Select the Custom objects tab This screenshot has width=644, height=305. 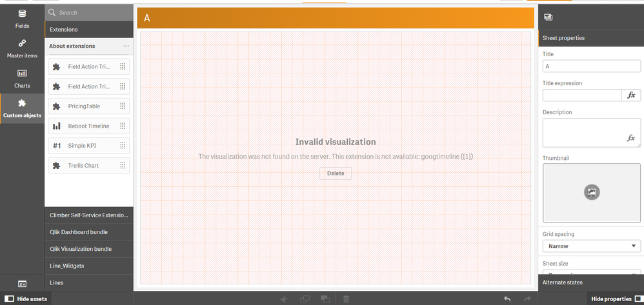[22, 109]
